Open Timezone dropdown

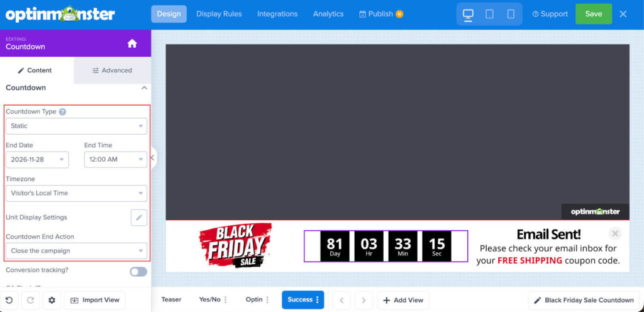(x=76, y=193)
